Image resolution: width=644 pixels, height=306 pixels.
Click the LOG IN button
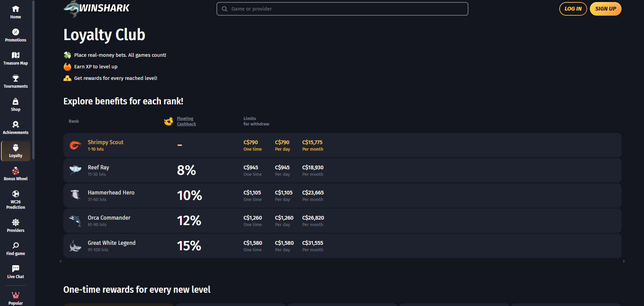(x=573, y=9)
